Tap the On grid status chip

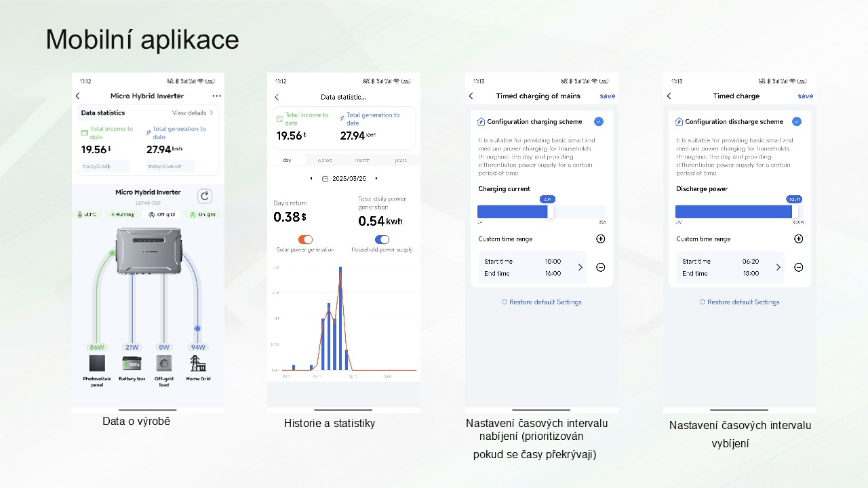[x=203, y=215]
